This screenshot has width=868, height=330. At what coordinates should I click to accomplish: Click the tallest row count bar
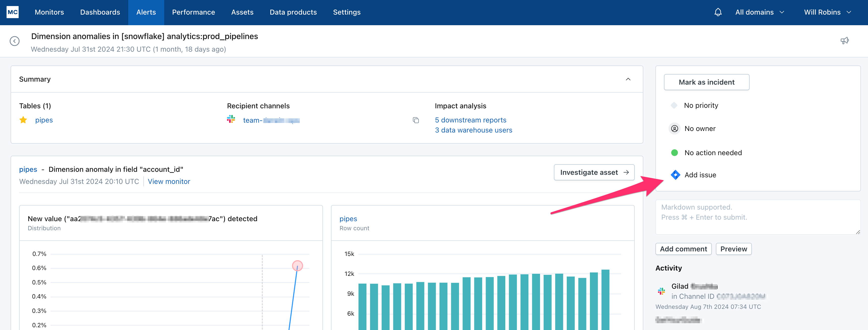[605, 299]
